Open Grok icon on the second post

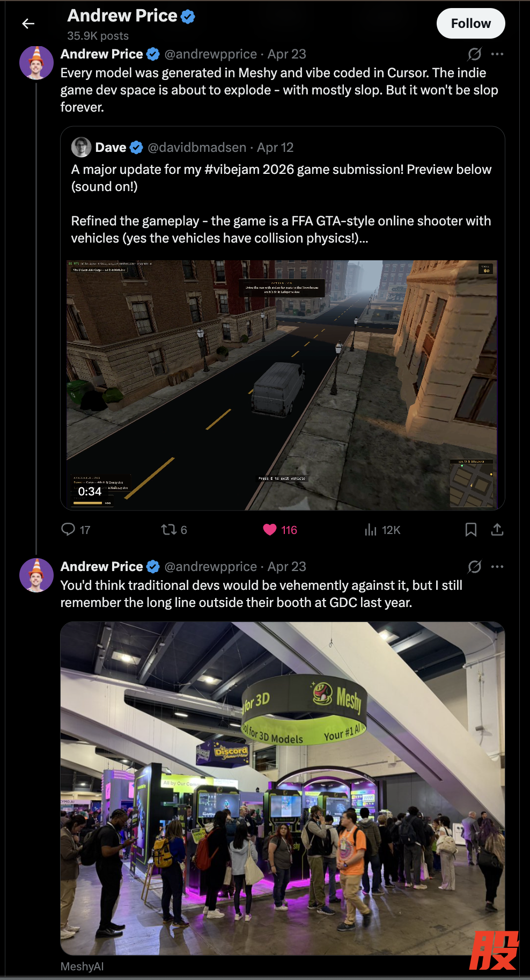(x=474, y=566)
